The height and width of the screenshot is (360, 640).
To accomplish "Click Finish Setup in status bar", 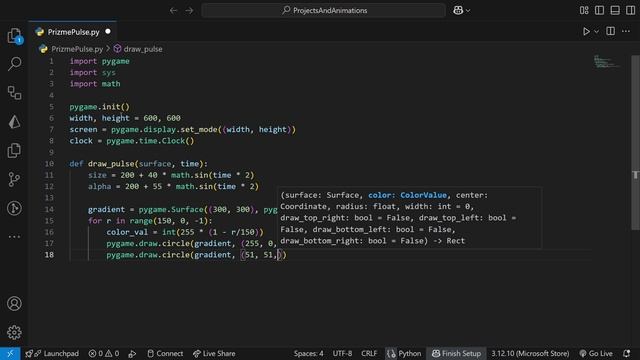I will click(456, 353).
